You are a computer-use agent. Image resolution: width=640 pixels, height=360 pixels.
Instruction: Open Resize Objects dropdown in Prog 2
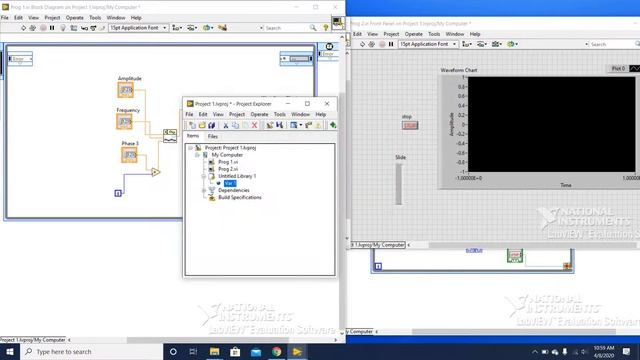pos(497,44)
